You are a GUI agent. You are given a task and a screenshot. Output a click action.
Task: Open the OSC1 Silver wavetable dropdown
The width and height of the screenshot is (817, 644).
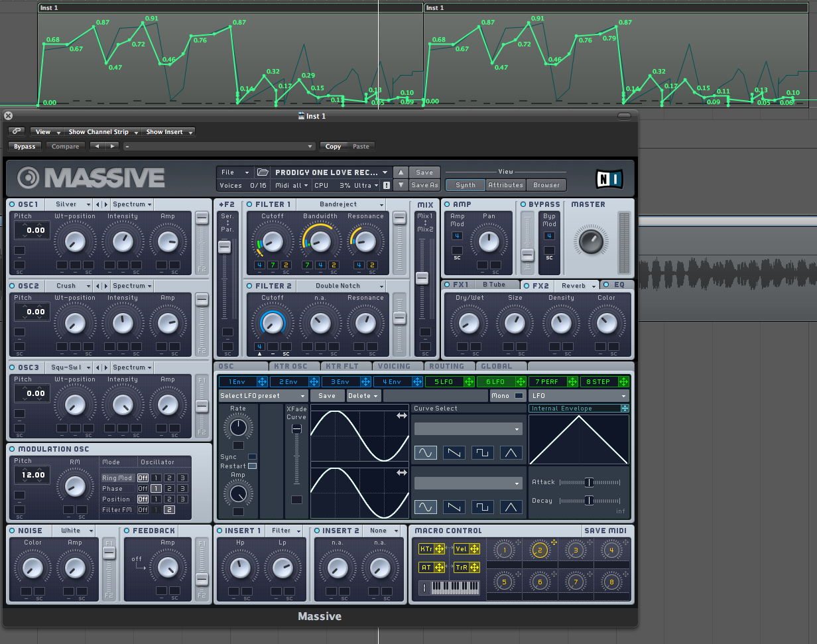click(x=69, y=204)
